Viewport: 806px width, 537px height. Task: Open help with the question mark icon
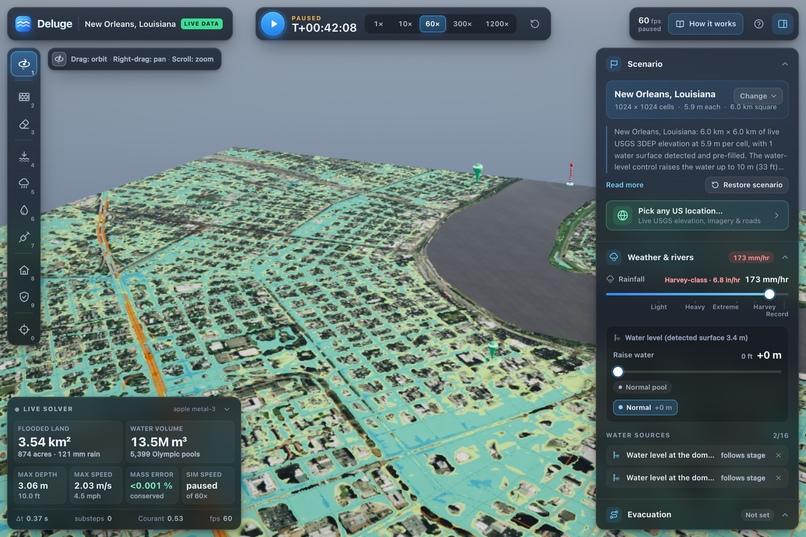pos(758,24)
